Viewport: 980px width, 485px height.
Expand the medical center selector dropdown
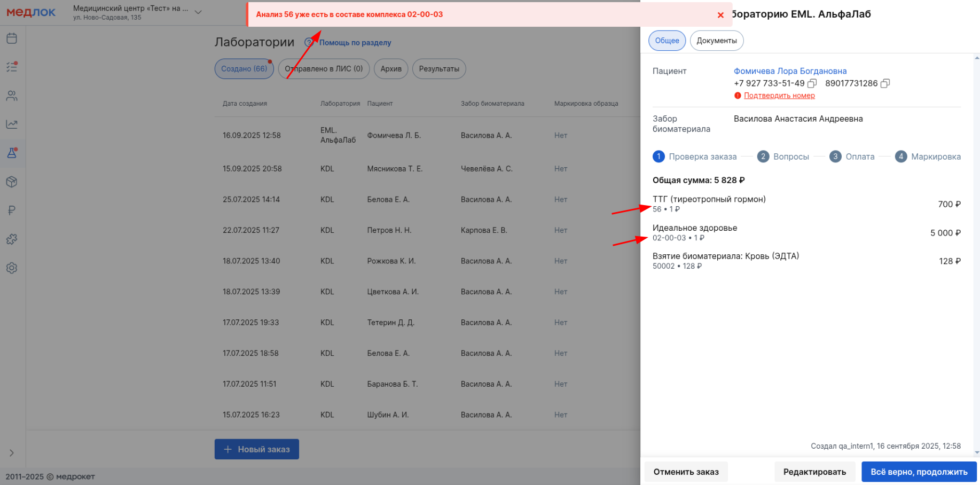[198, 12]
